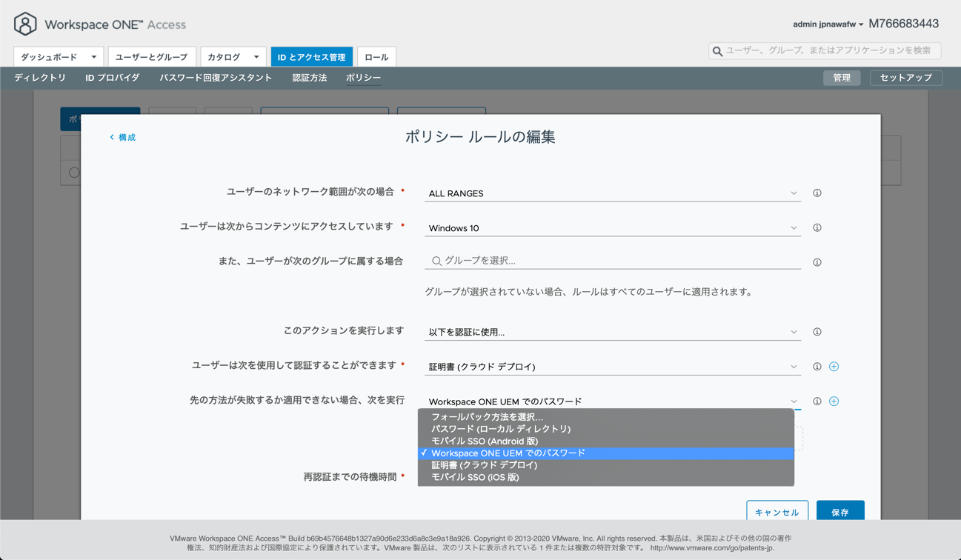Click the キャンセル button
Viewport: 961px width, 560px height.
(x=777, y=511)
